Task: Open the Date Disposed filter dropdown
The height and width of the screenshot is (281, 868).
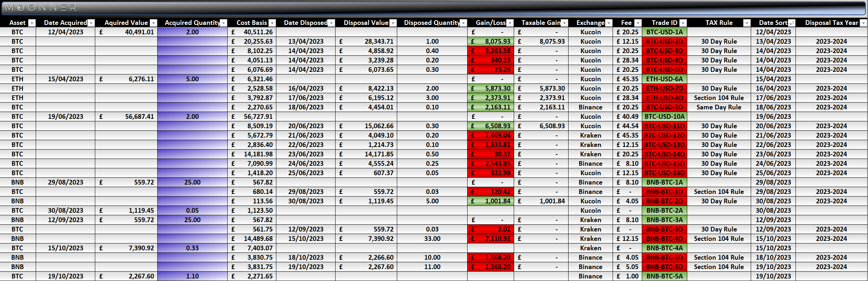Action: pos(331,23)
